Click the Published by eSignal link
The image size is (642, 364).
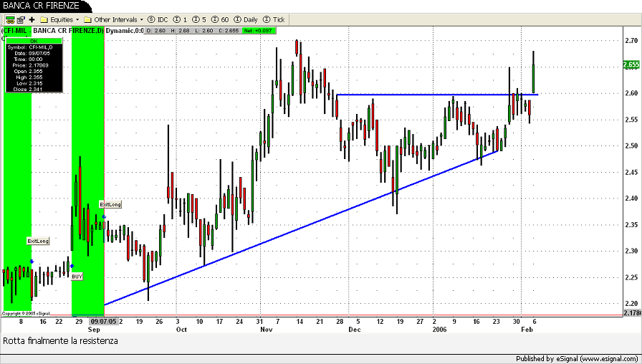[x=578, y=358]
